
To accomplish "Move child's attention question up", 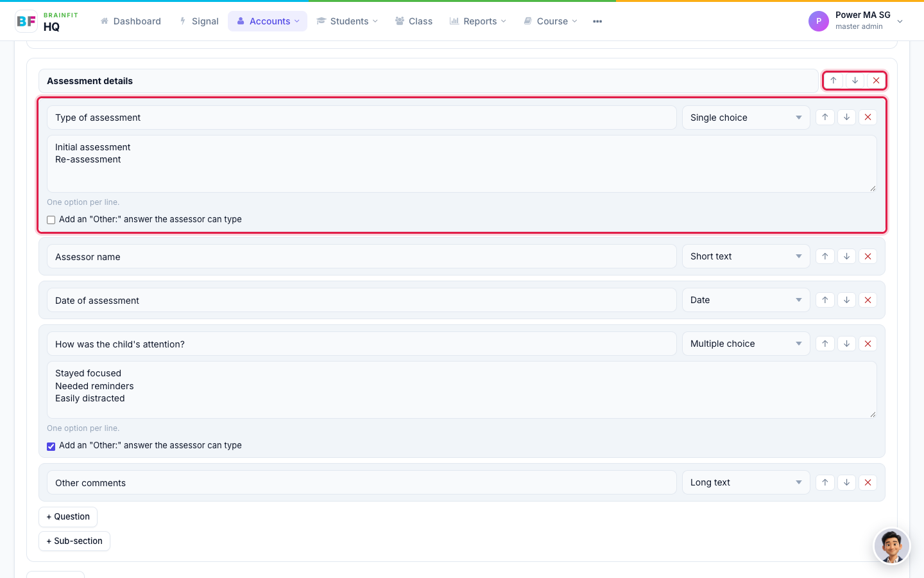I will [x=825, y=344].
